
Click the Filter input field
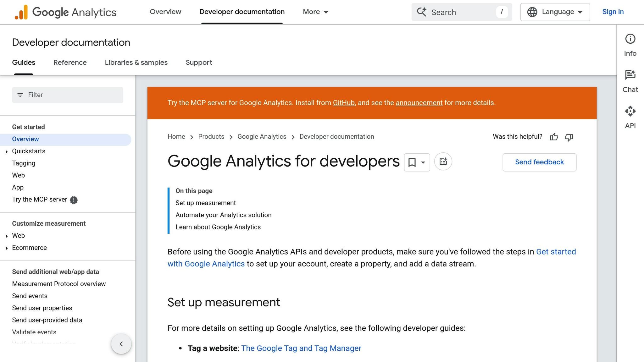[x=67, y=95]
